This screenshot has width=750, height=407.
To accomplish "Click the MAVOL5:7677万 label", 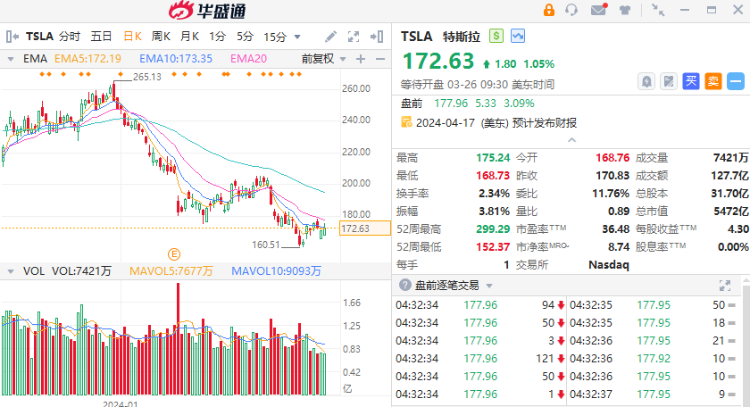I will [x=171, y=271].
